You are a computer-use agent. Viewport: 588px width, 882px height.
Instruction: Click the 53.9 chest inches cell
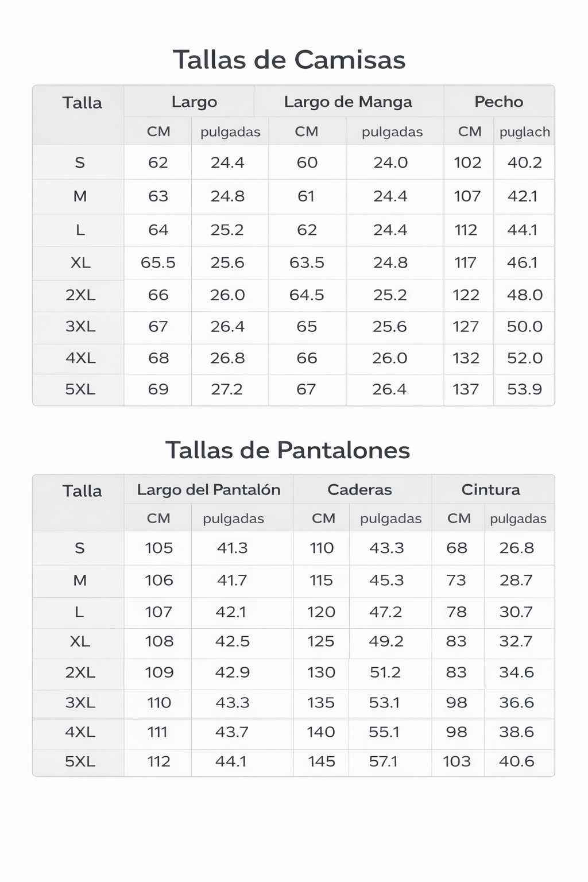click(x=524, y=389)
